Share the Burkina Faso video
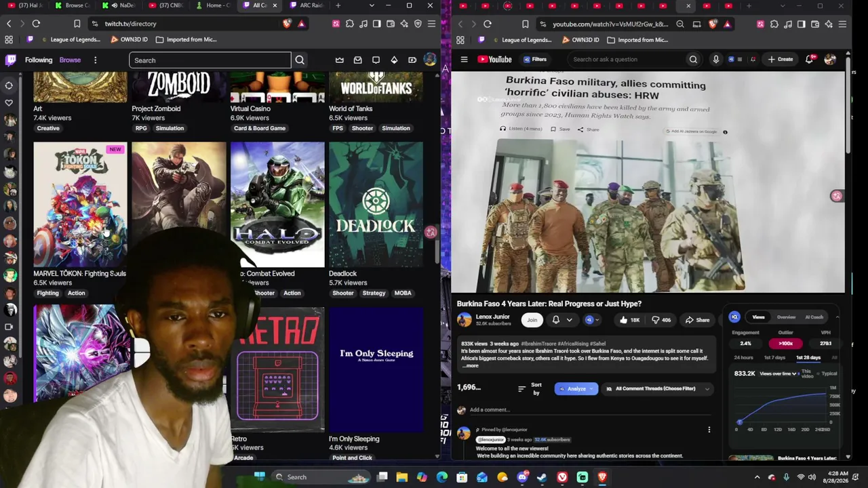 [697, 320]
